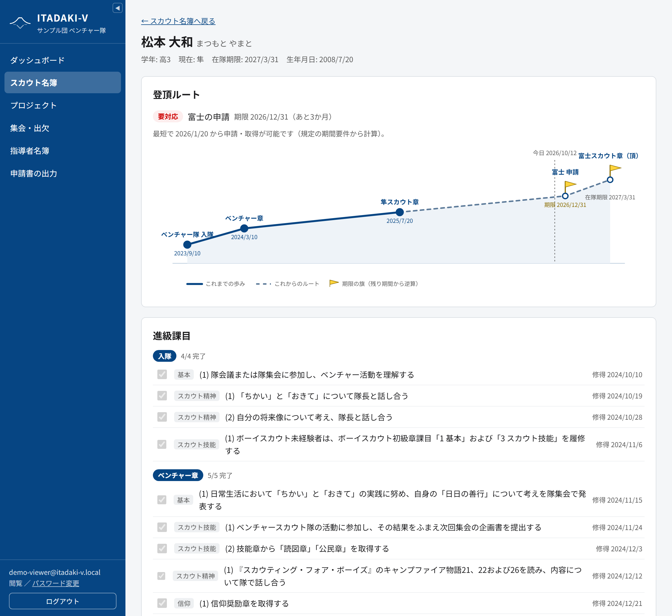
Task: Click the open circle marker for 富士 申請
Action: pos(565,196)
